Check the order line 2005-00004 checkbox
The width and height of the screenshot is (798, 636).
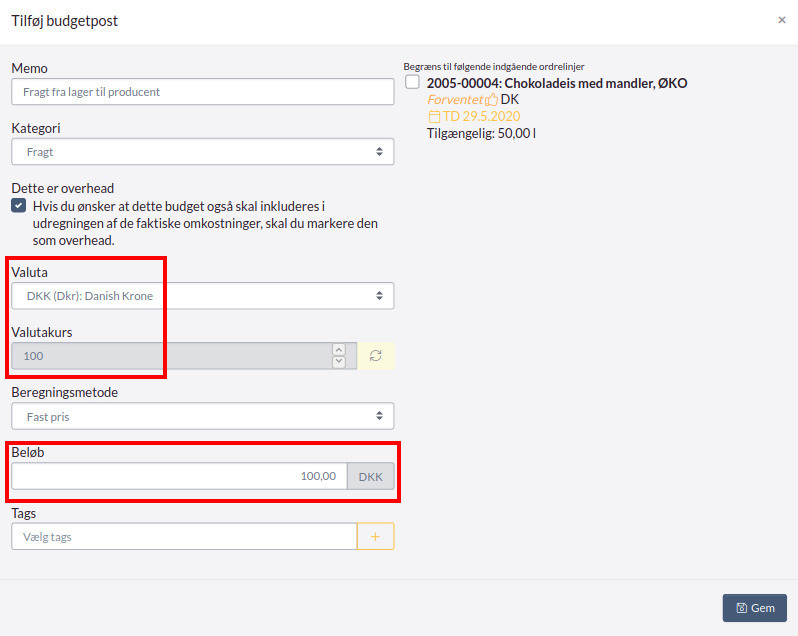(x=413, y=83)
